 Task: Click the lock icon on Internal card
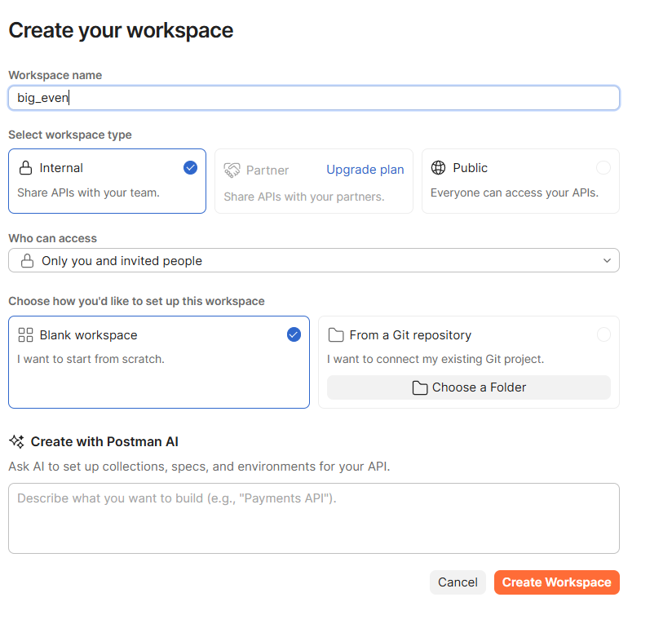pyautogui.click(x=26, y=167)
